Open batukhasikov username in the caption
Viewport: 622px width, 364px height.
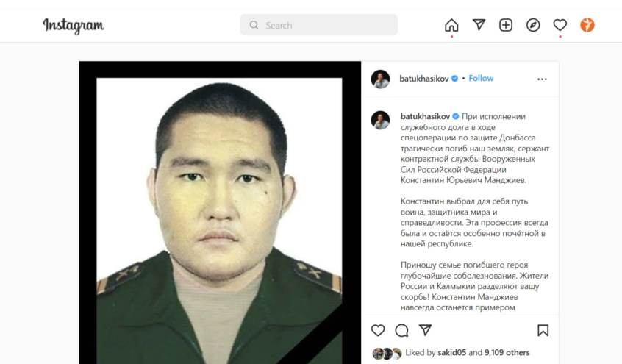[425, 116]
